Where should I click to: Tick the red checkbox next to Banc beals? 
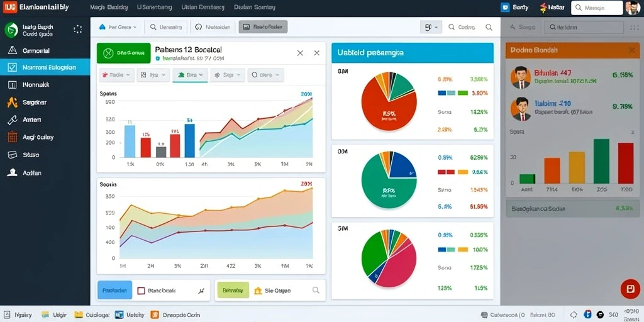pos(141,291)
